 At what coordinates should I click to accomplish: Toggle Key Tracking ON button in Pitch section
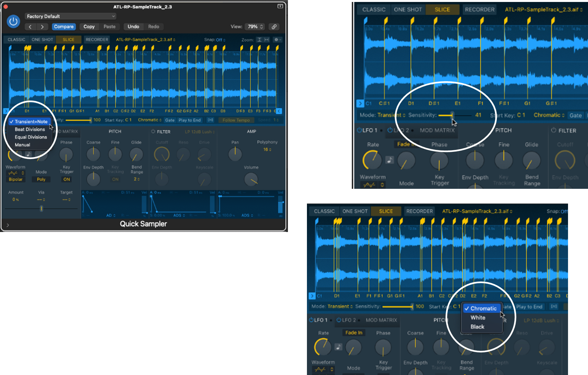pos(115,179)
